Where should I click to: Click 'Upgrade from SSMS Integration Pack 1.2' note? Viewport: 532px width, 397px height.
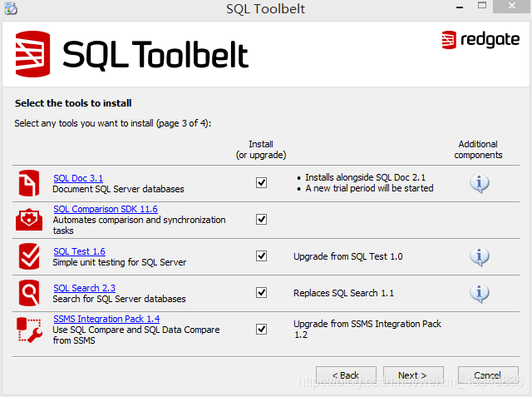click(367, 329)
